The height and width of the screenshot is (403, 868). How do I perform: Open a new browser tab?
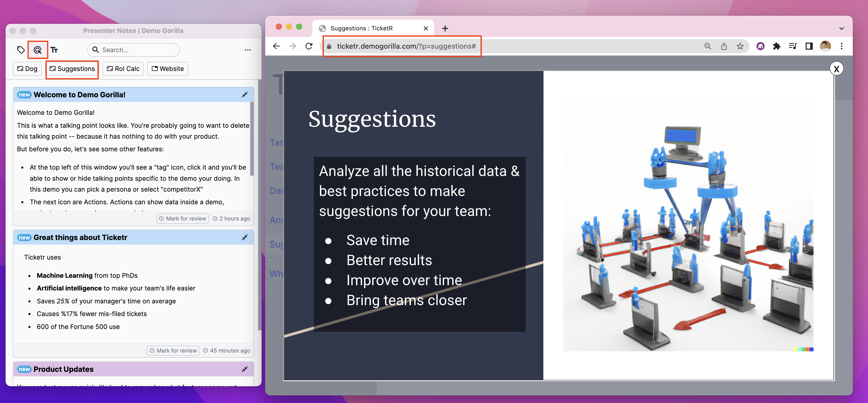tap(445, 28)
